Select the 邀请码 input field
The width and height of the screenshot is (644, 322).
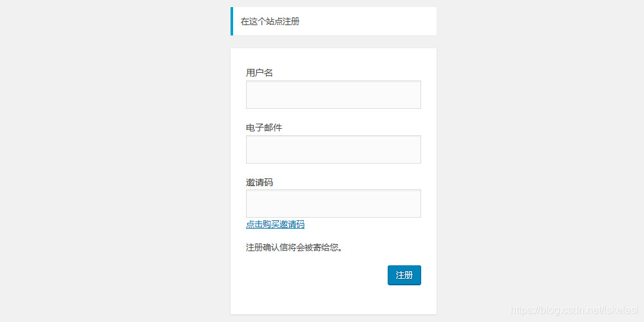[x=333, y=204]
